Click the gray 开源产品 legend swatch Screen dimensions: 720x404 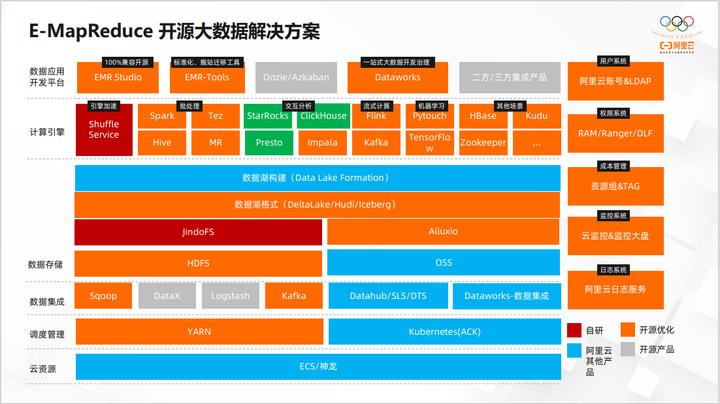pyautogui.click(x=627, y=349)
